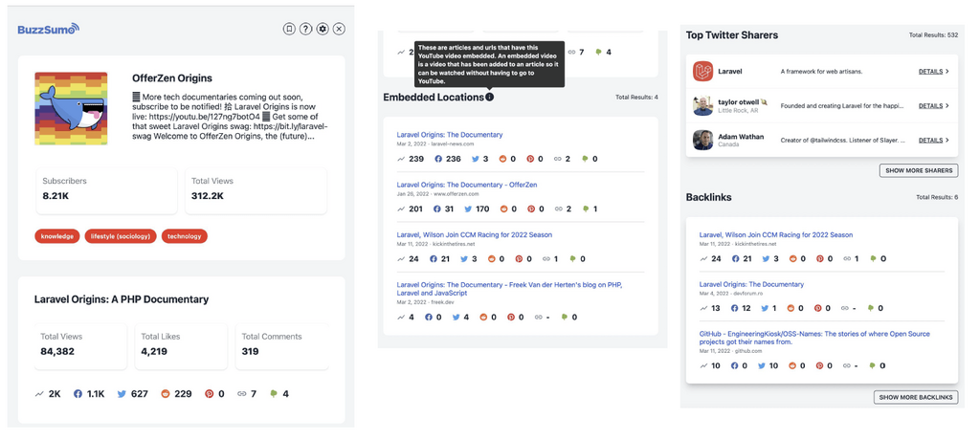
Task: Expand details for taylor otwell
Action: (x=933, y=106)
